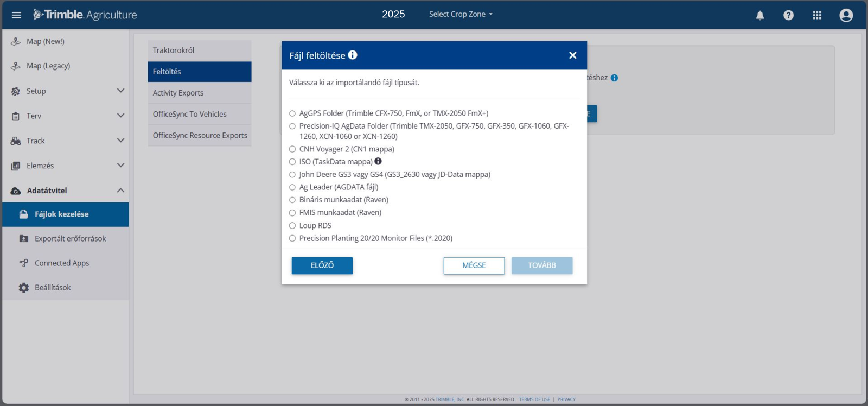The height and width of the screenshot is (406, 868).
Task: Open the notifications bell
Action: [760, 15]
